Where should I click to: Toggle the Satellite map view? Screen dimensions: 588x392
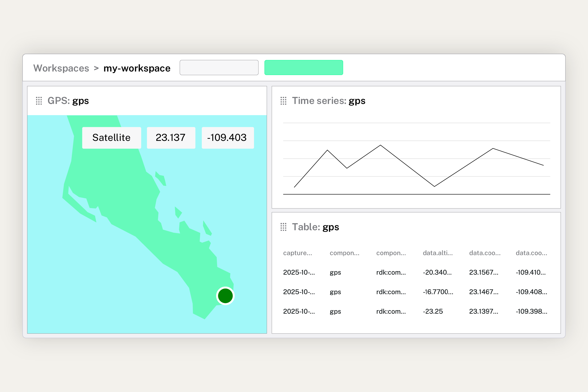(x=111, y=137)
